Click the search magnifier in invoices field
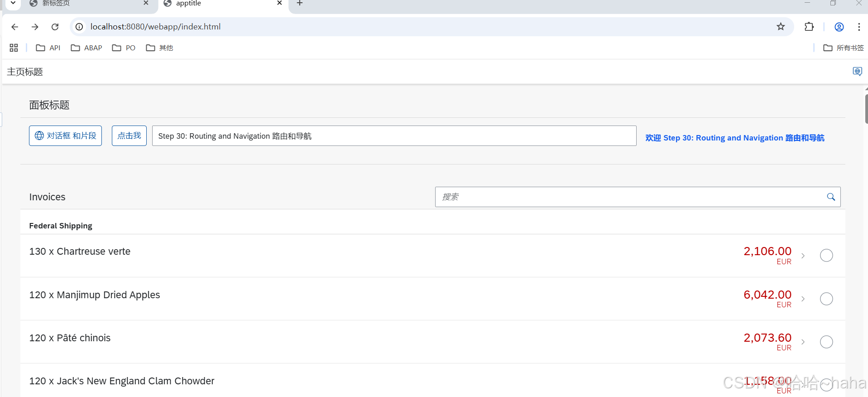The image size is (868, 397). coord(831,197)
